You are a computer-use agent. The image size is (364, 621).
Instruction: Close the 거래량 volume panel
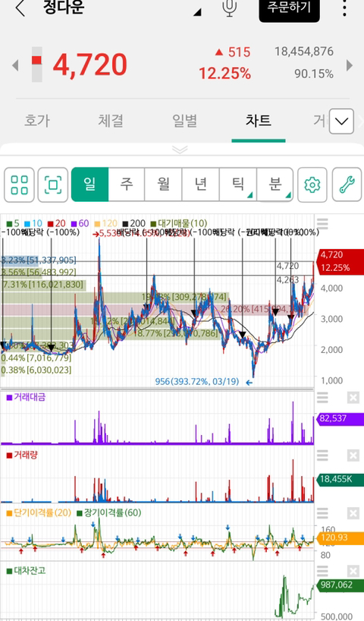353,456
